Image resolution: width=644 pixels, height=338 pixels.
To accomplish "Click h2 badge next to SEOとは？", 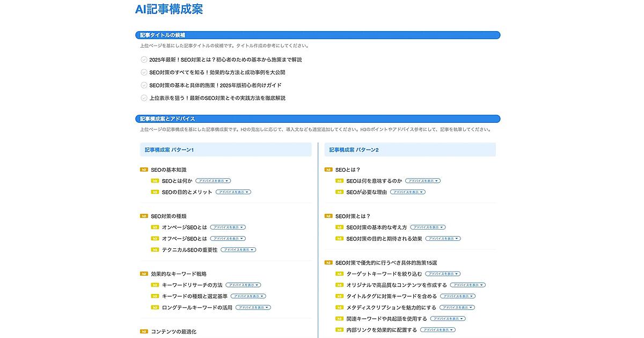I will pos(328,170).
